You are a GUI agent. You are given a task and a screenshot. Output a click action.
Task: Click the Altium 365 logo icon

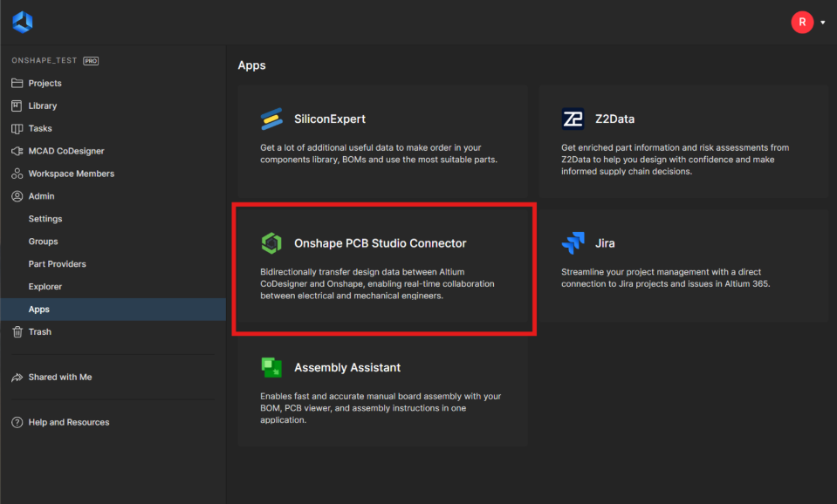click(23, 22)
